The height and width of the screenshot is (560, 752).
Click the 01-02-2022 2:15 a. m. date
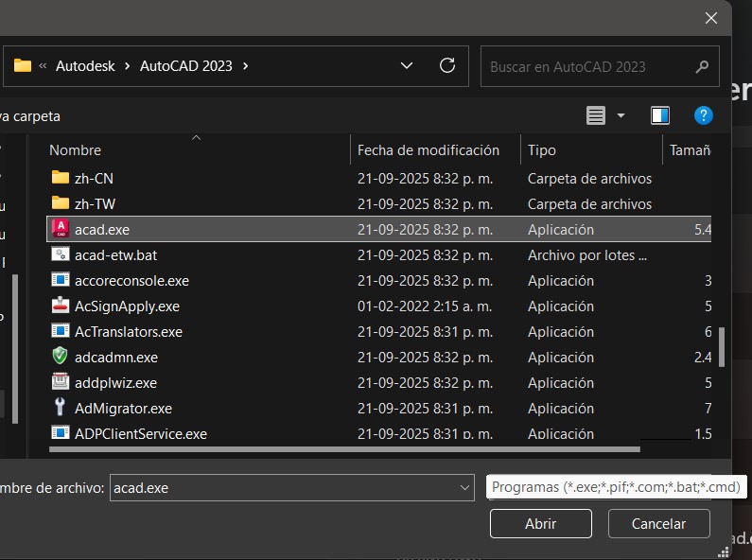pyautogui.click(x=425, y=306)
